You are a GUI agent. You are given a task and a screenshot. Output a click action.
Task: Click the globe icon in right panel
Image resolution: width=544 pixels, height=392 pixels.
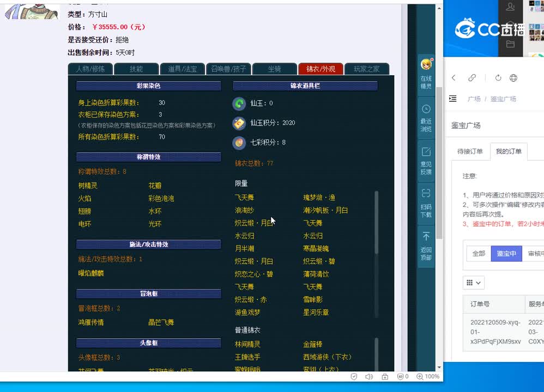coord(513,78)
